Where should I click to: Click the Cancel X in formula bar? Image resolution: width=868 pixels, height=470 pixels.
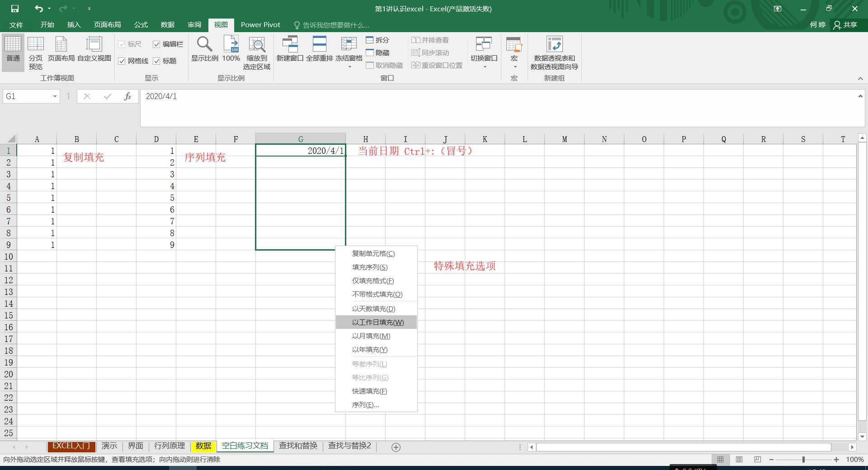(x=87, y=96)
